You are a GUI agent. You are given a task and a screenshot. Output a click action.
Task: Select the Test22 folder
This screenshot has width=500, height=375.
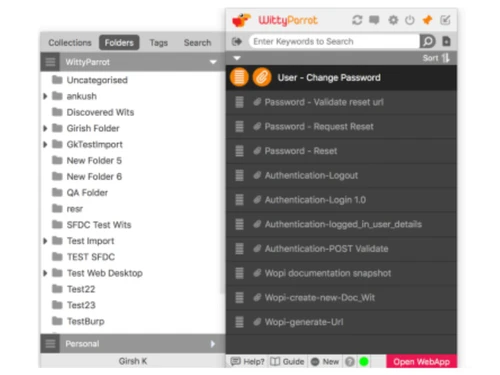(x=81, y=289)
